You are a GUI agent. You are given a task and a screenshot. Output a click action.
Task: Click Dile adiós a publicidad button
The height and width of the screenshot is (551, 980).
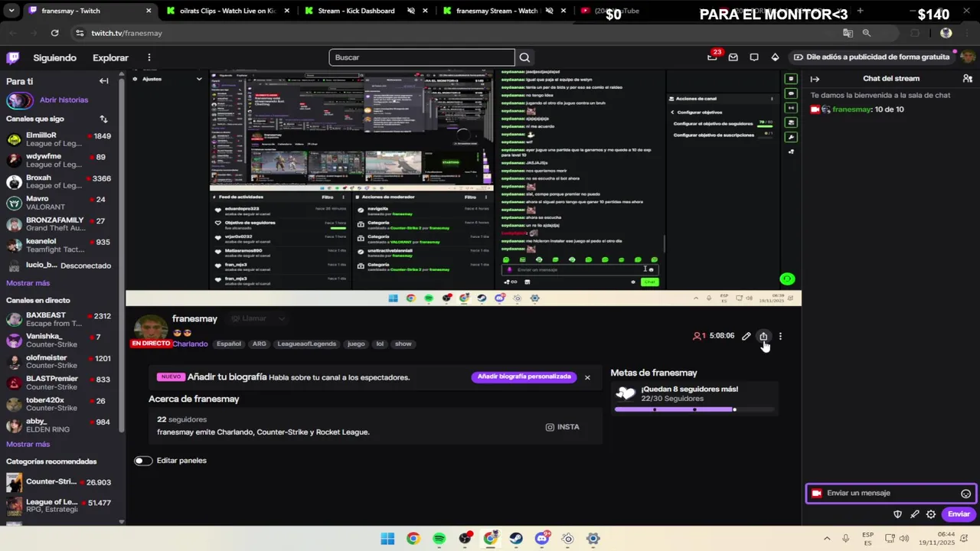871,57
